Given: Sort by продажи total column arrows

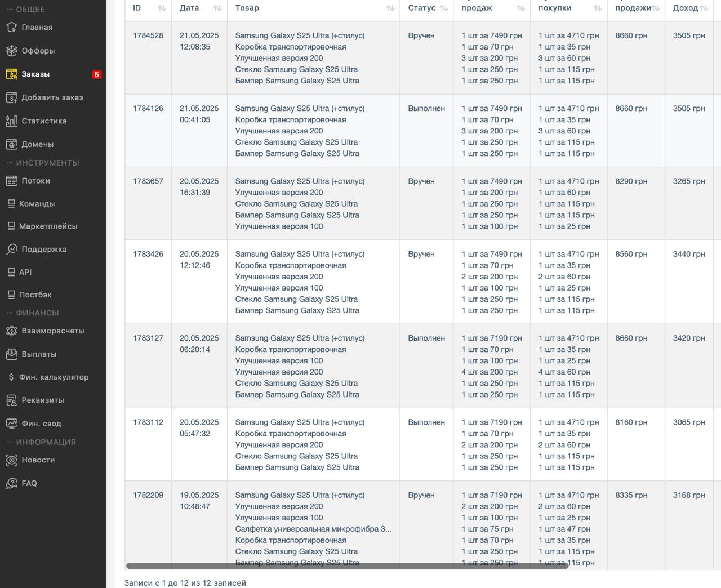Looking at the screenshot, I should 656,8.
